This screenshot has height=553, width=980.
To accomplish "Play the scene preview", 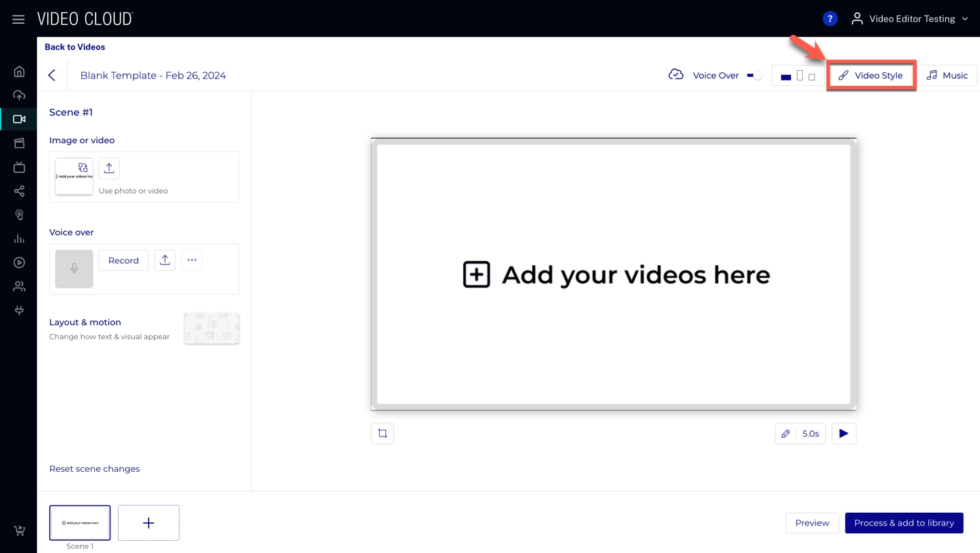I will 844,434.
